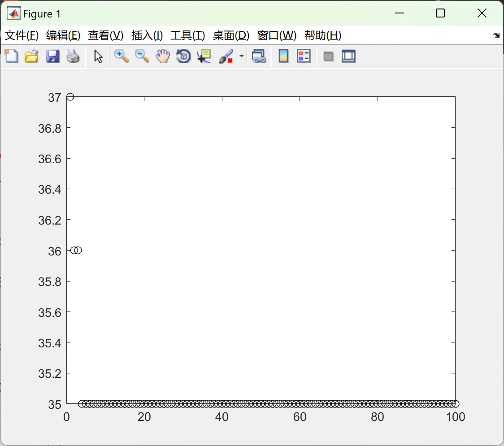Click the Link Plot icon

click(259, 56)
